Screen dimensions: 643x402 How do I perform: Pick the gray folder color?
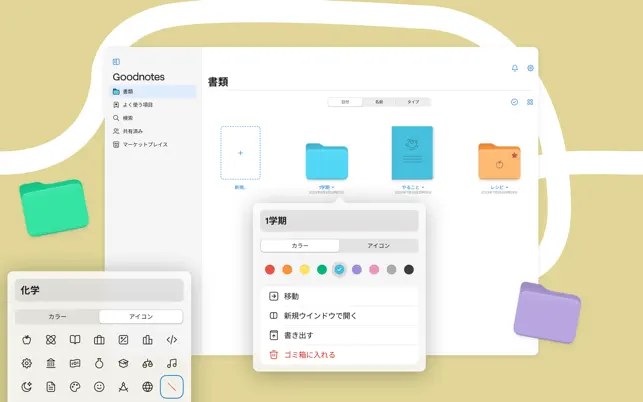pyautogui.click(x=392, y=270)
